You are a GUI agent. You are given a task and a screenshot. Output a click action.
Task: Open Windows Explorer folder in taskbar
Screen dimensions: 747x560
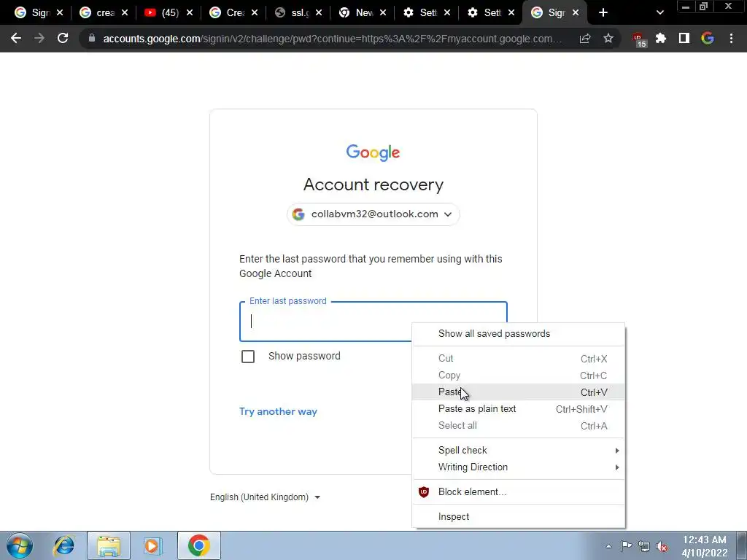109,545
